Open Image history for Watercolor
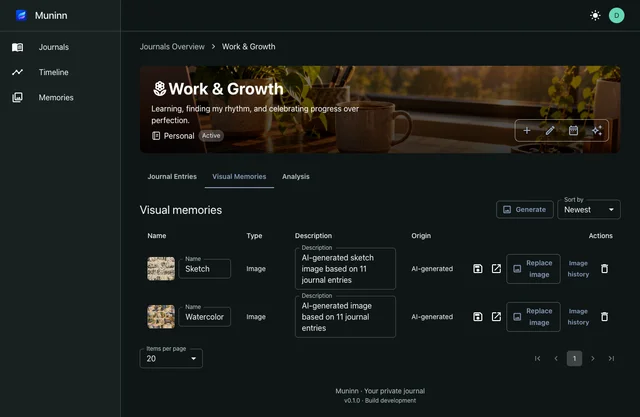Screen dimensions: 640x417 coord(578,317)
